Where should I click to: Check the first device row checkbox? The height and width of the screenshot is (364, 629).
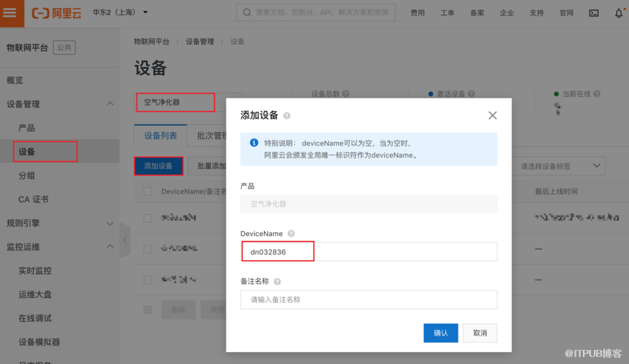pos(148,218)
